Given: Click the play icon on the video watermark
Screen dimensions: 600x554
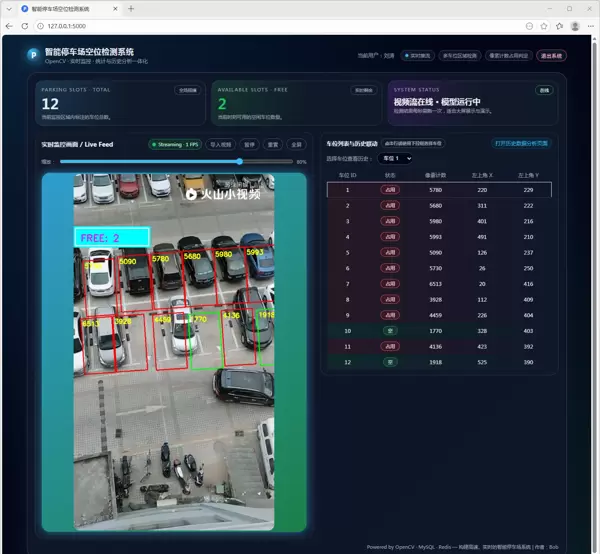Looking at the screenshot, I should pos(191,195).
